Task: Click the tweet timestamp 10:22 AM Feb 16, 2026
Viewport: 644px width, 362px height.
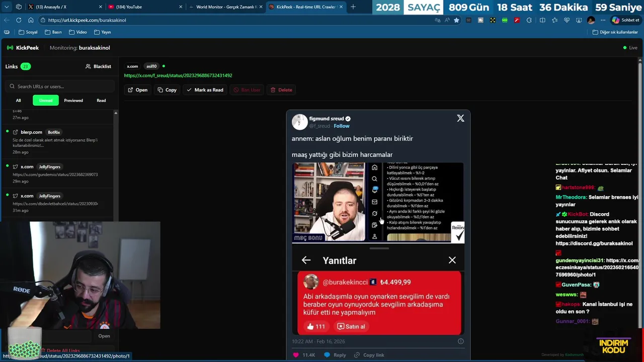Action: point(318,341)
